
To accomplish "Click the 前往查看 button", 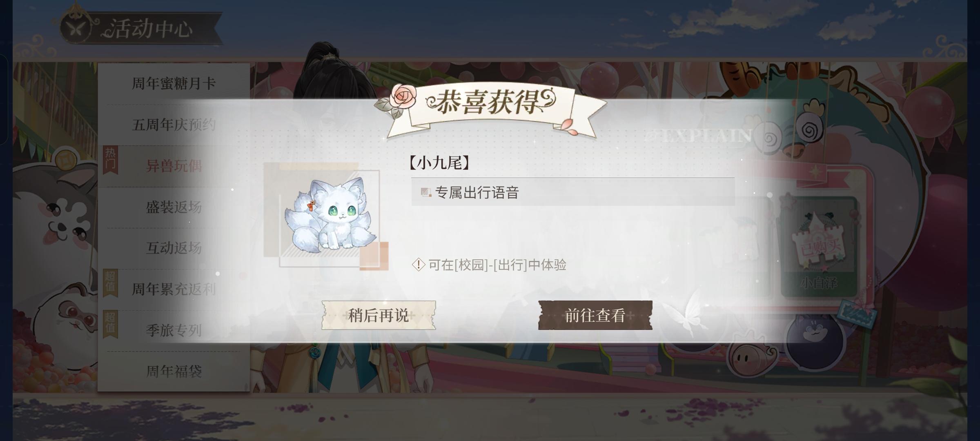I will [x=595, y=315].
